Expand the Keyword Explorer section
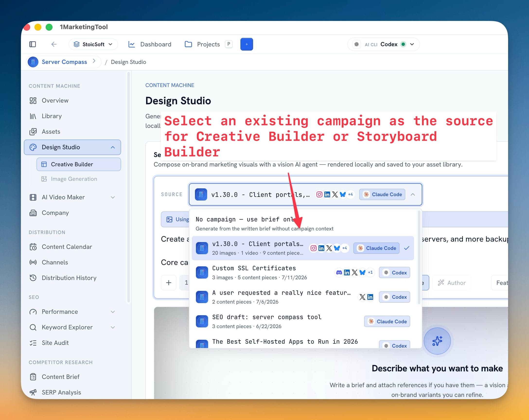Screen dimensions: 529x420 (113, 327)
